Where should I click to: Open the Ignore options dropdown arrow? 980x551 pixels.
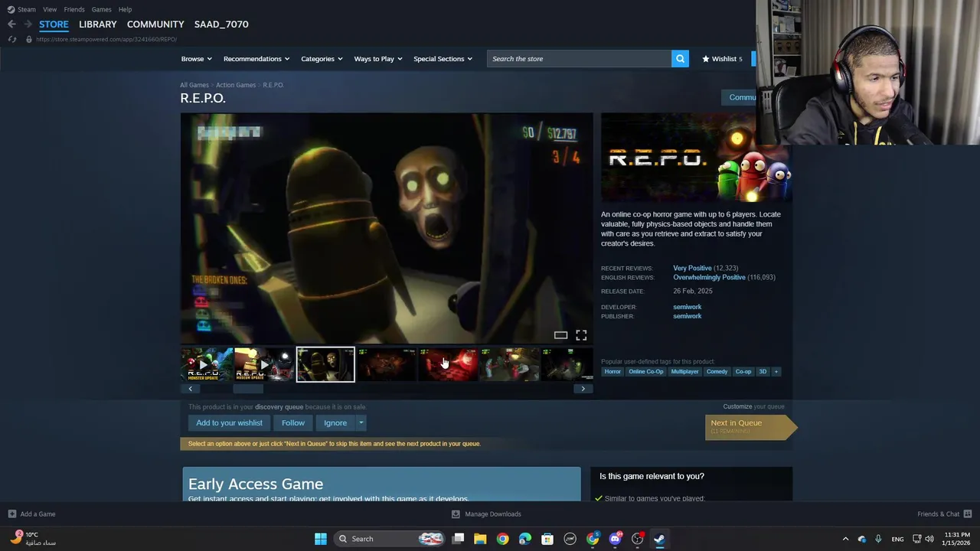tap(361, 422)
